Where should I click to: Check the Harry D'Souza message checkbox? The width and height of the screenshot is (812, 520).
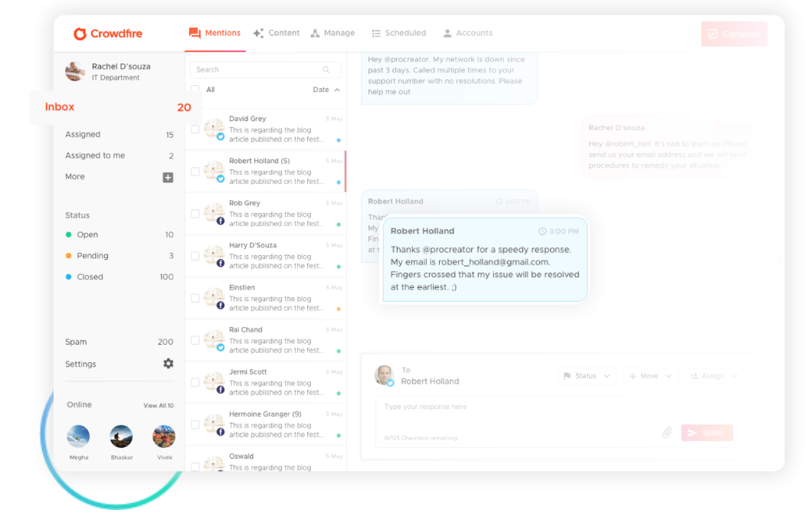[195, 256]
